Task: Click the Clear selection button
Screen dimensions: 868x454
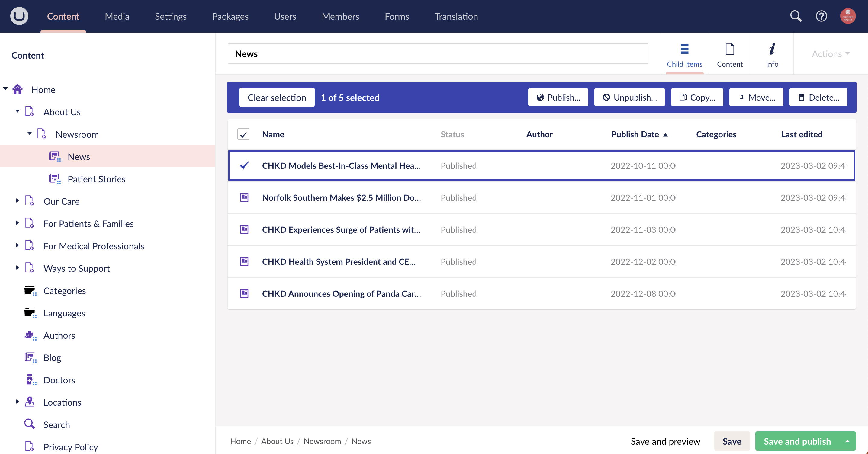Action: coord(276,97)
